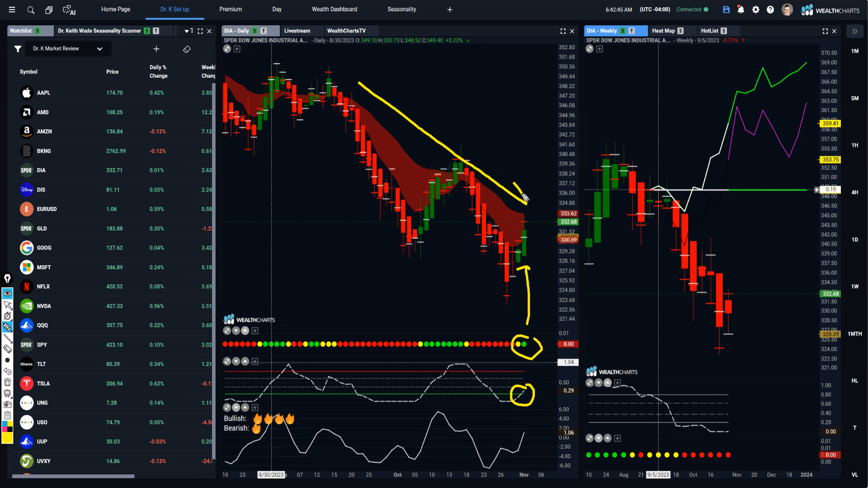The height and width of the screenshot is (488, 868).
Task: Select the pen nib drawing tool
Action: point(7,278)
